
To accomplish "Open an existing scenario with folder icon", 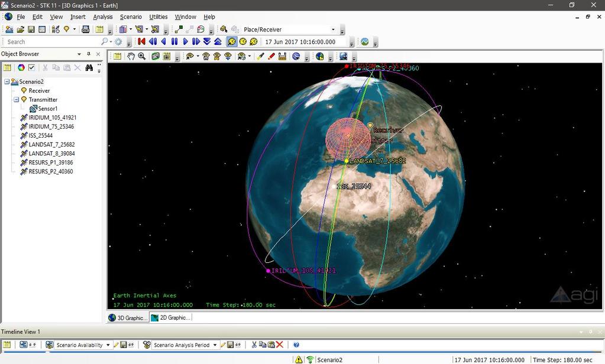I will (21, 30).
